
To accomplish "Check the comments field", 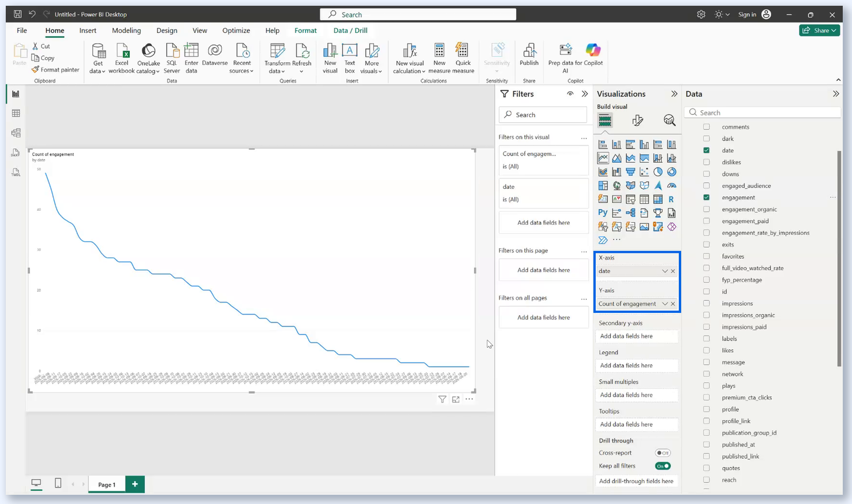I will [x=706, y=127].
